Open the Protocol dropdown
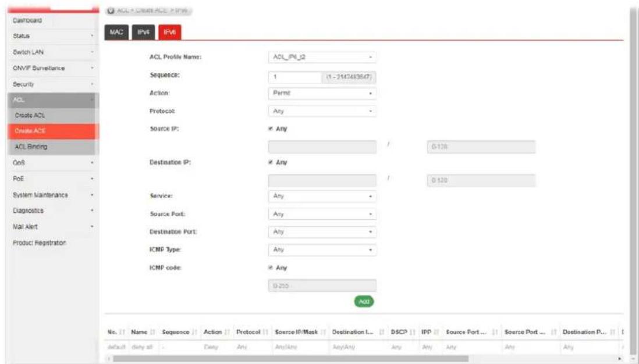 click(322, 111)
